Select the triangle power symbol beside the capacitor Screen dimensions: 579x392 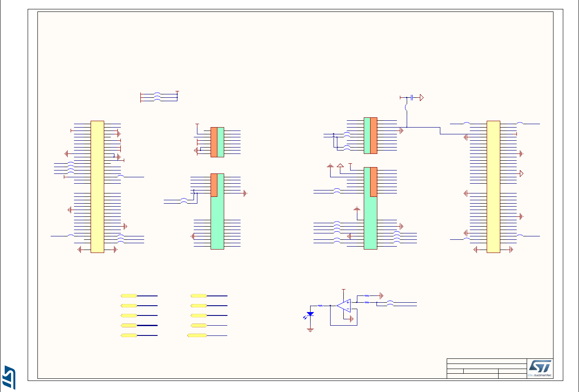pyautogui.click(x=422, y=98)
